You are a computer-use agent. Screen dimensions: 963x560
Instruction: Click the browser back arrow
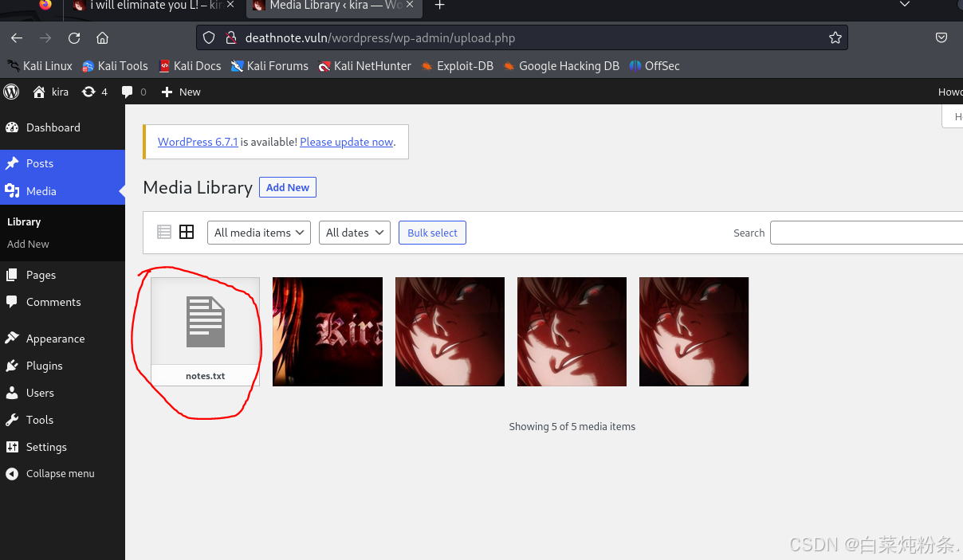click(17, 37)
